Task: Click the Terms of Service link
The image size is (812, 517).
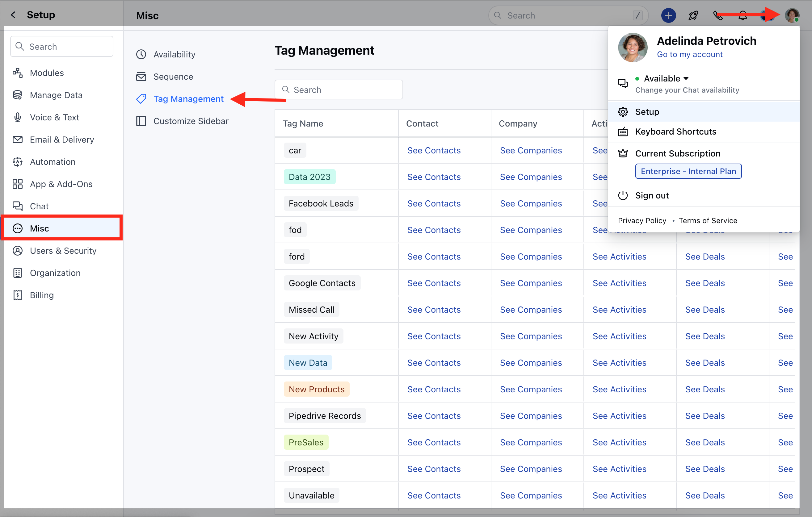Action: pyautogui.click(x=708, y=220)
